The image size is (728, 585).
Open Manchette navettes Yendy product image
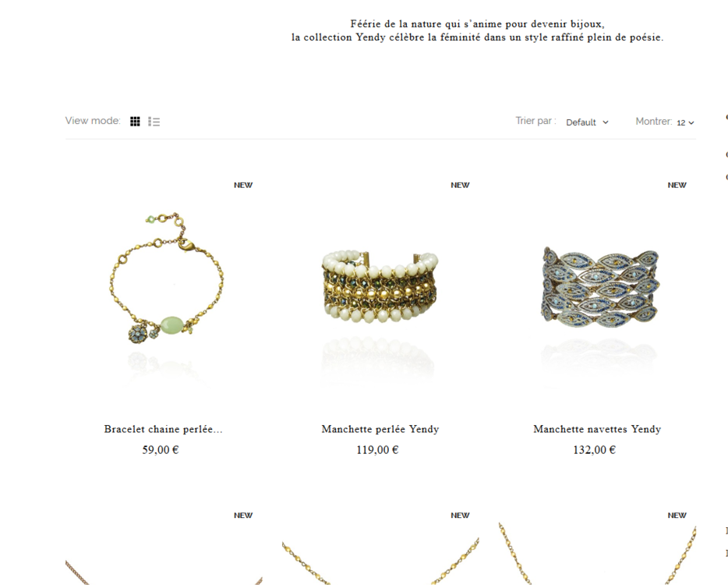point(598,296)
